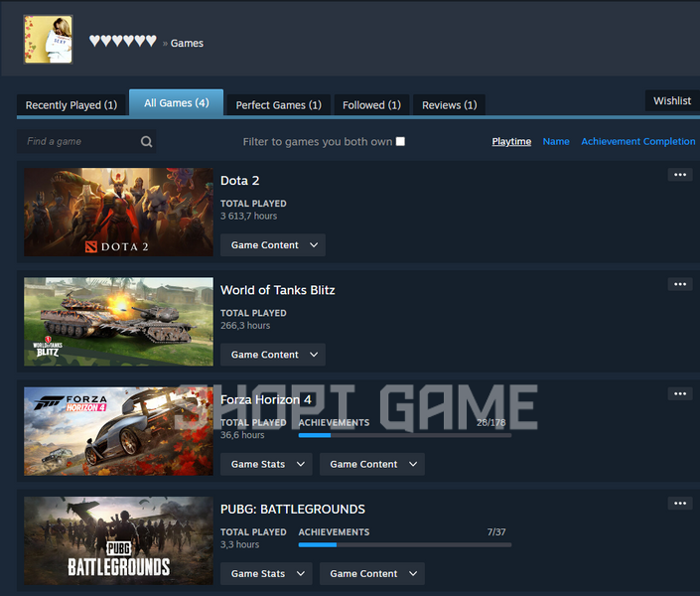
Task: Focus the Find a game search field
Action: [x=86, y=142]
